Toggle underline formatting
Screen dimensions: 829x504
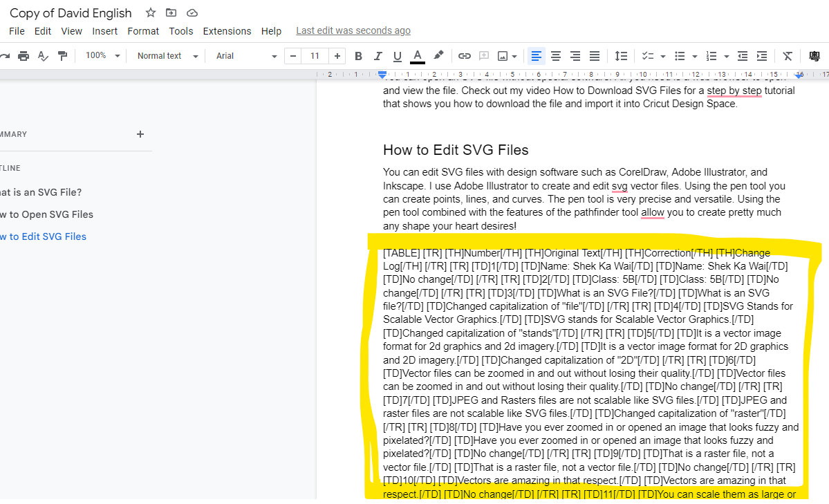point(398,56)
